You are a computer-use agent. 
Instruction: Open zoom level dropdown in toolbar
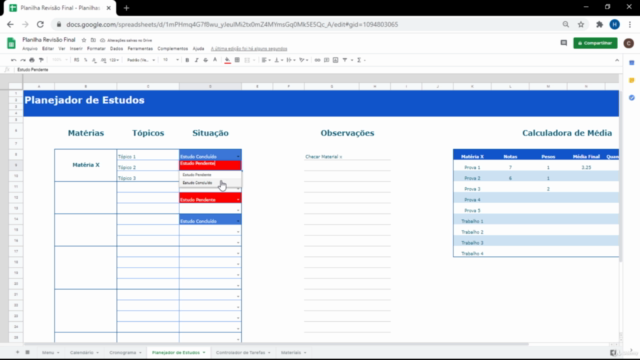click(x=59, y=60)
